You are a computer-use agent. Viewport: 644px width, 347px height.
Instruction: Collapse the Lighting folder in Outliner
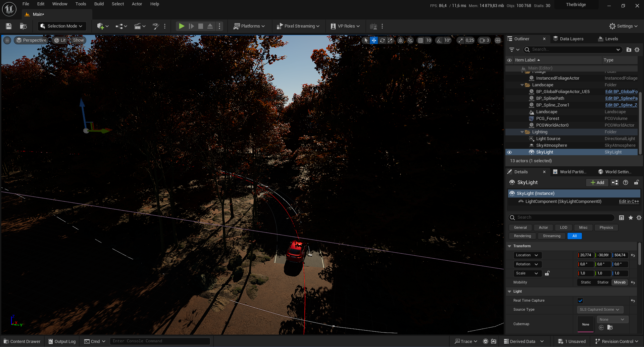click(522, 132)
